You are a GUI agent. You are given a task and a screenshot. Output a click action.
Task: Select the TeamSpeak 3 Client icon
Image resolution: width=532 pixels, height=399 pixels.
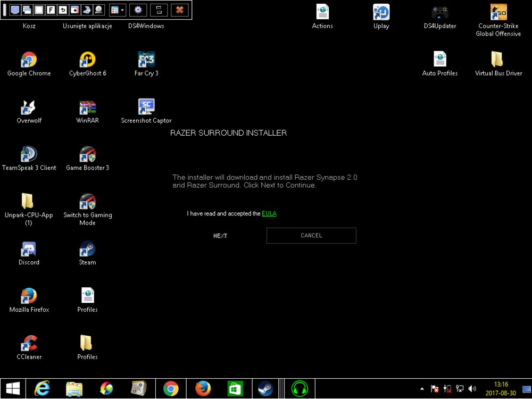tap(29, 159)
